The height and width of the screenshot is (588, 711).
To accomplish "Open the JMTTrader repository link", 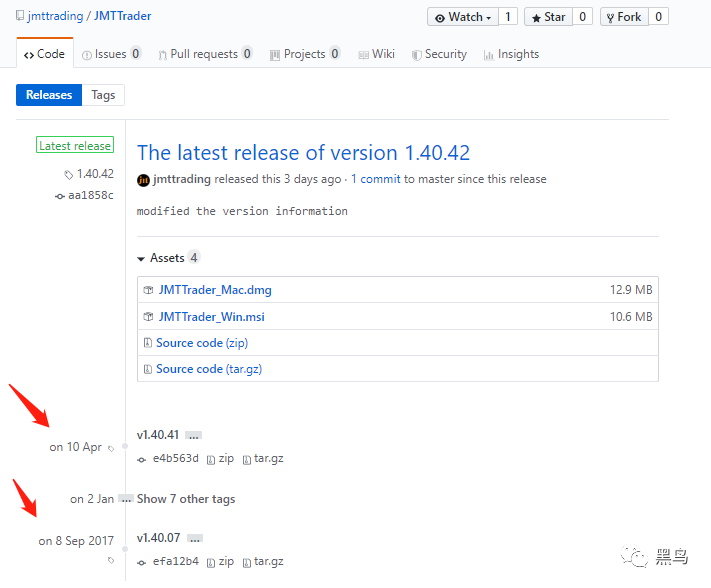I will coord(122,16).
